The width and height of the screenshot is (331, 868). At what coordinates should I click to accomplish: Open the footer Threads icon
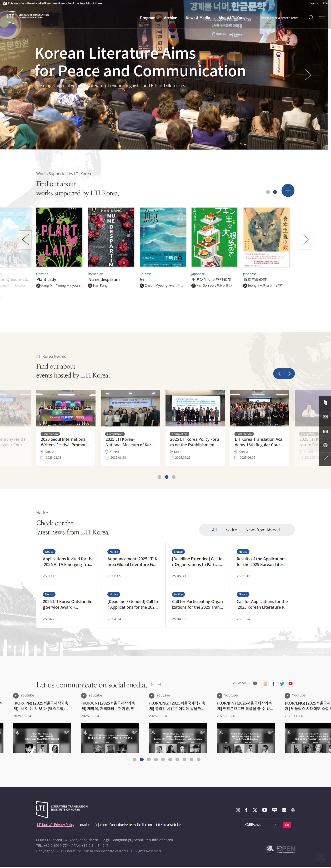pyautogui.click(x=293, y=810)
